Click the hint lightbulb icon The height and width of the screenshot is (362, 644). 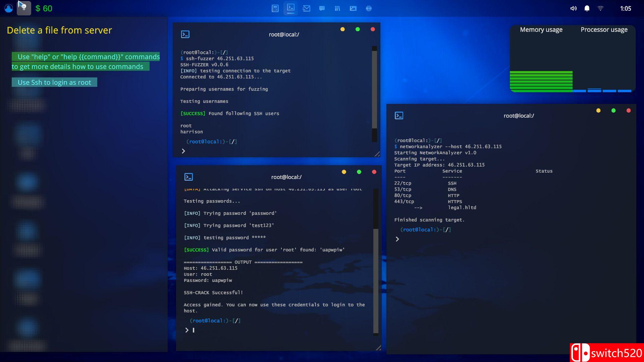click(24, 8)
